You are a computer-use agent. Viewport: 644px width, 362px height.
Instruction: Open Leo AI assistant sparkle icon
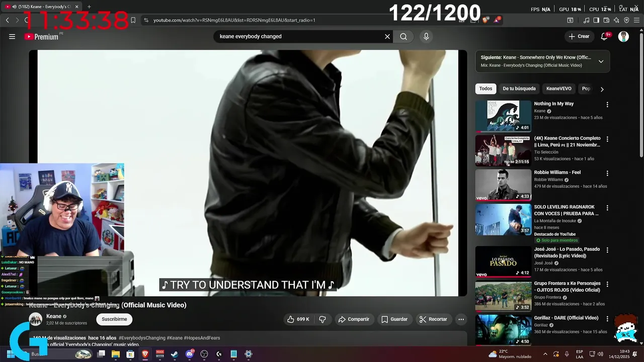point(616,20)
